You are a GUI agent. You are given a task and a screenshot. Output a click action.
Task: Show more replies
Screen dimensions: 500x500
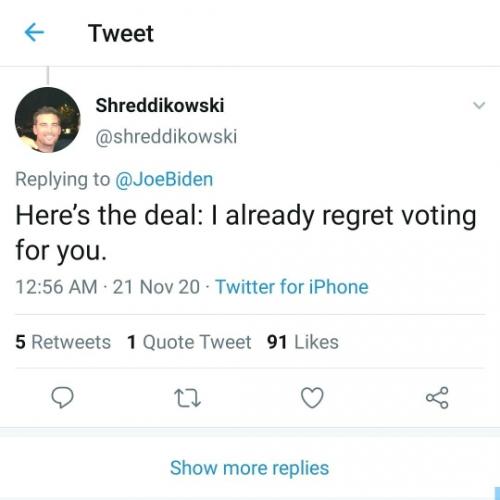pyautogui.click(x=249, y=467)
